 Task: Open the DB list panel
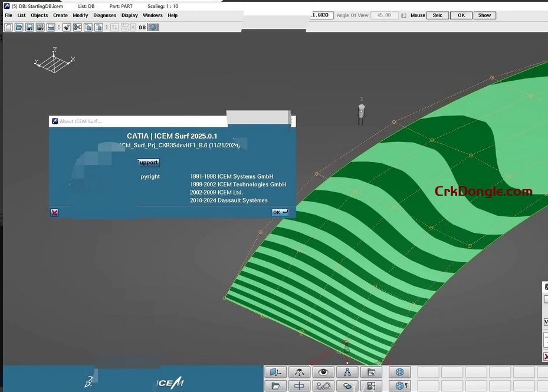pos(142,27)
